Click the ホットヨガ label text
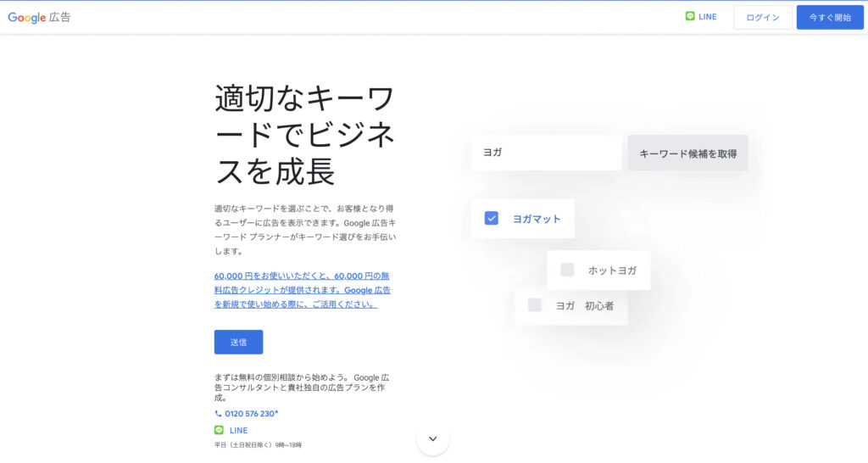Screen dimensions: 868x463 pyautogui.click(x=612, y=271)
